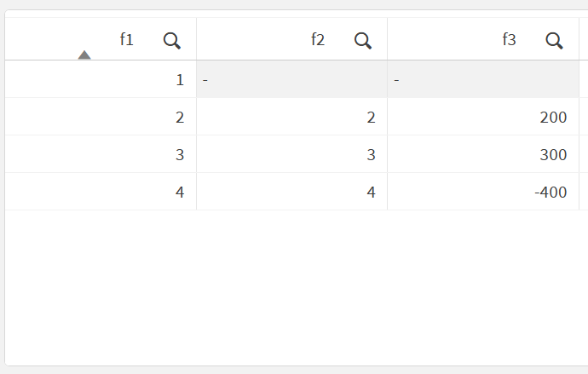588x374 pixels.
Task: Click the f1 column header label
Action: tap(127, 40)
